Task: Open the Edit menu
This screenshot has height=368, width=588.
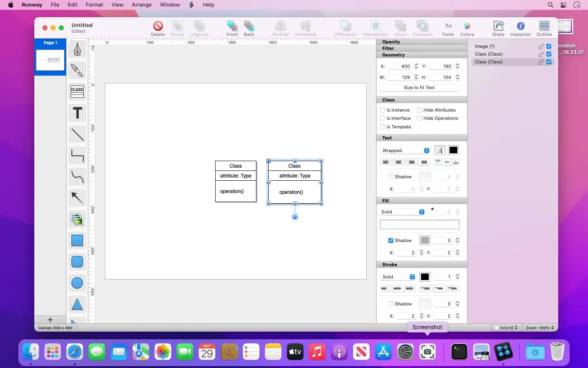Action: 73,5
